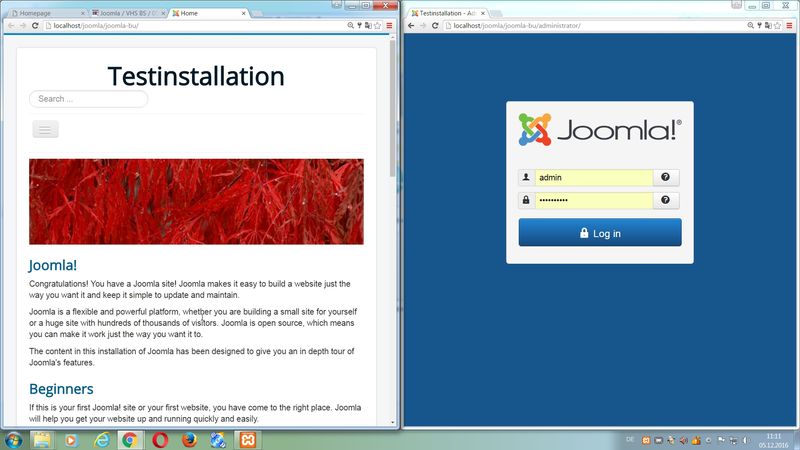This screenshot has width=800, height=450.
Task: Open saved-password key icon in left window
Action: pos(359,26)
